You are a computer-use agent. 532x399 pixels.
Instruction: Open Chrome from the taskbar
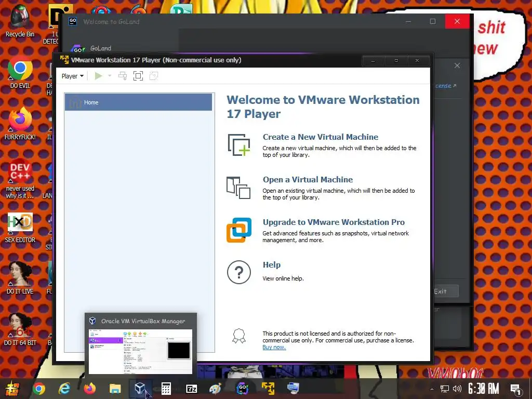point(38,389)
